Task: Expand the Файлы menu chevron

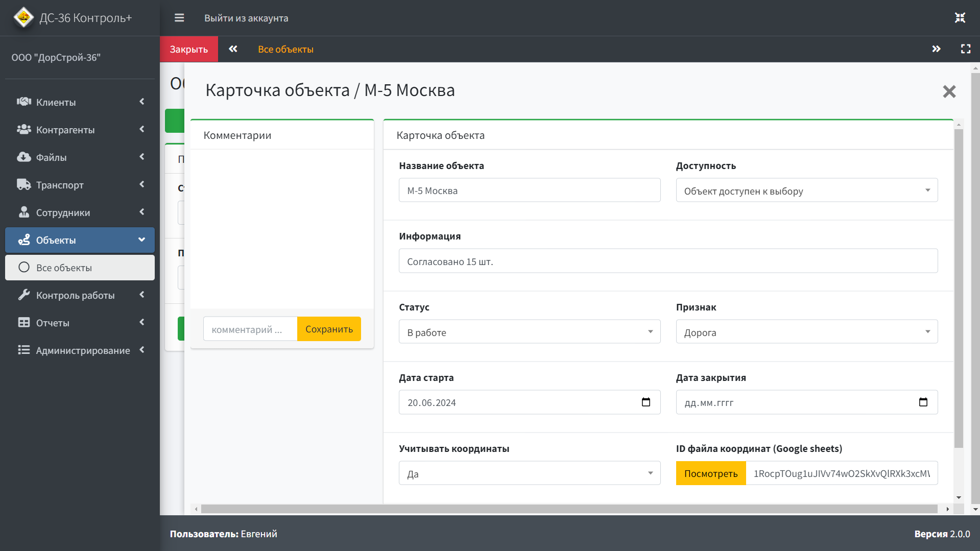Action: tap(142, 157)
